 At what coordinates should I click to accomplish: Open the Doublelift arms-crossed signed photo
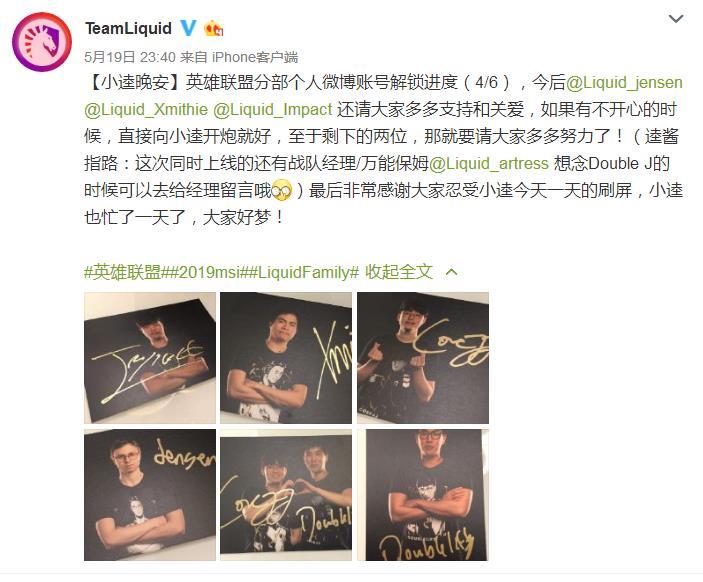point(423,495)
